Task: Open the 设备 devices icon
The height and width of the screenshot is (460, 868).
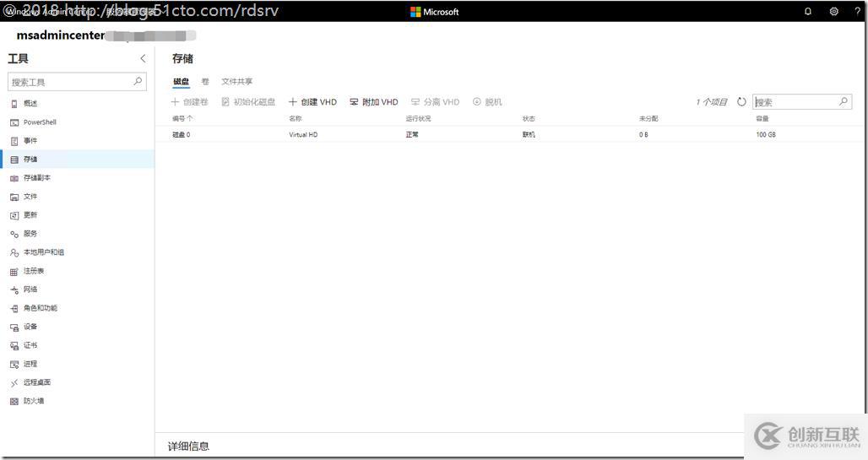Action: tap(14, 327)
